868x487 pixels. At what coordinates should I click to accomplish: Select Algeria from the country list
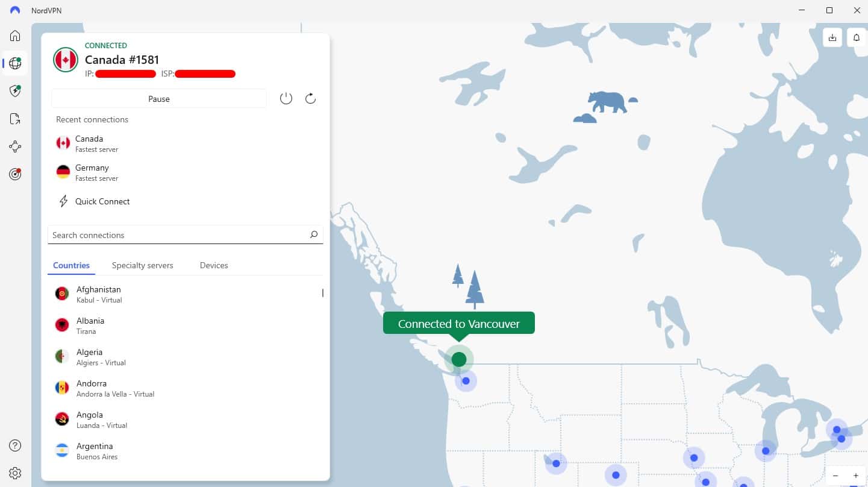click(186, 357)
